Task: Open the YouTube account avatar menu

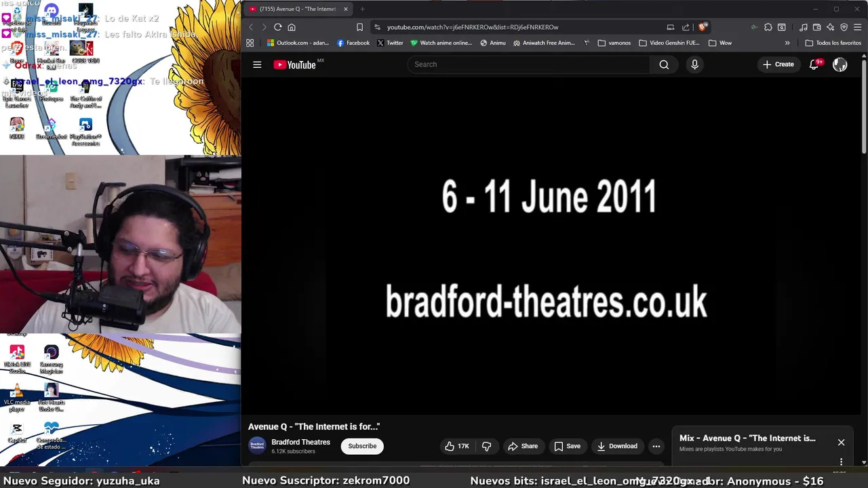Action: pyautogui.click(x=840, y=64)
